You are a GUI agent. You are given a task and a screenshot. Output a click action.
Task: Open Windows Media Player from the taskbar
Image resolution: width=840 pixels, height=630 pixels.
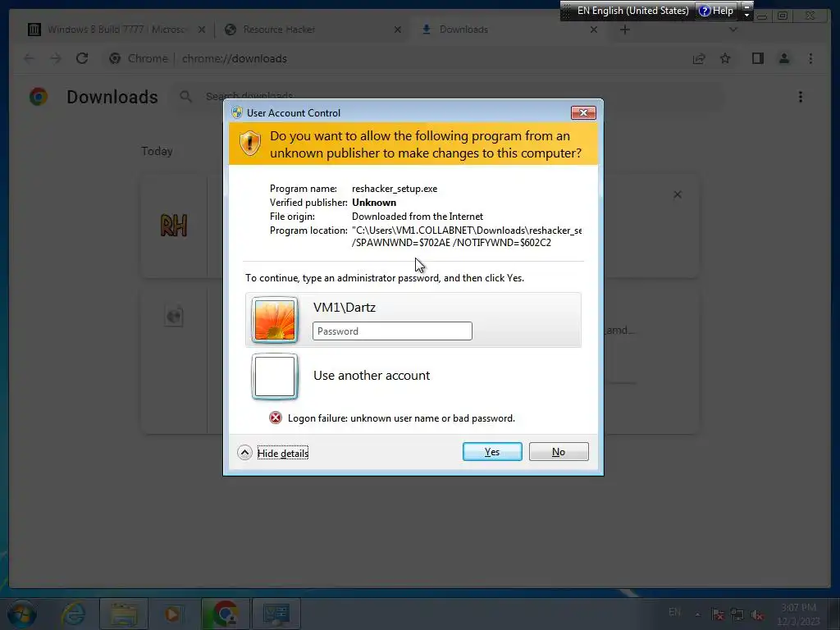172,614
